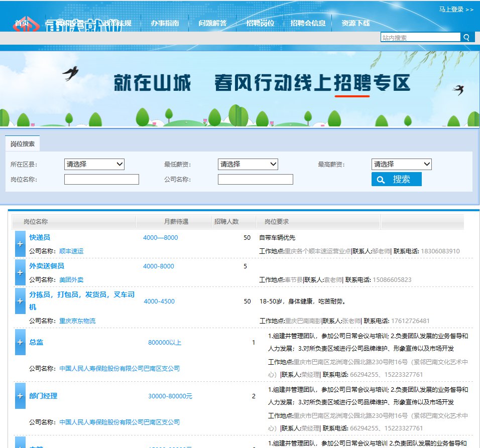
Task: Click the 马上登录 login link
Action: [456, 9]
